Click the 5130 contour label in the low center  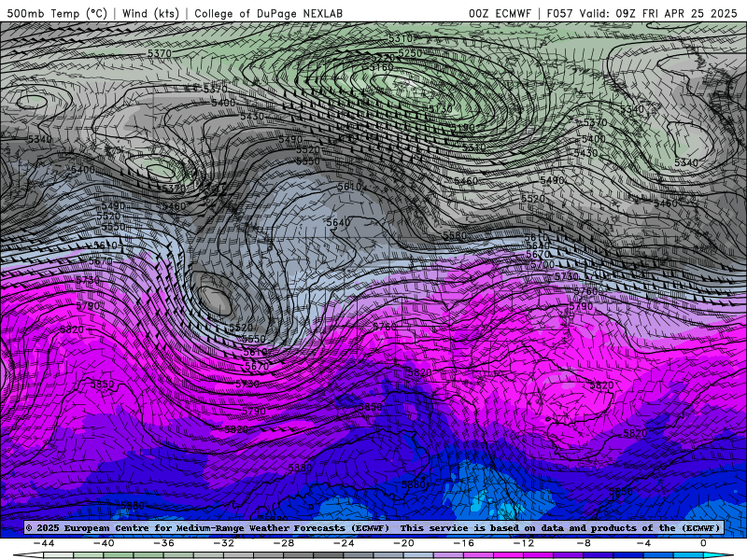(x=440, y=109)
